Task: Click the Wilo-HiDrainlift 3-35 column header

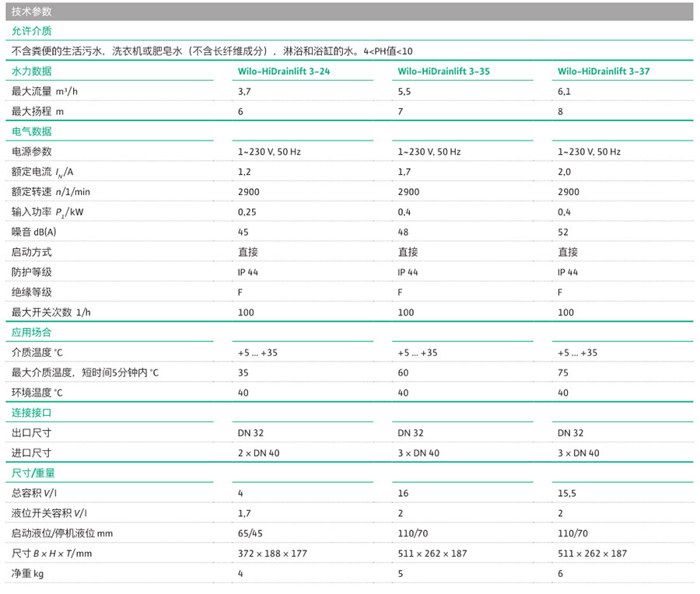Action: (x=443, y=71)
